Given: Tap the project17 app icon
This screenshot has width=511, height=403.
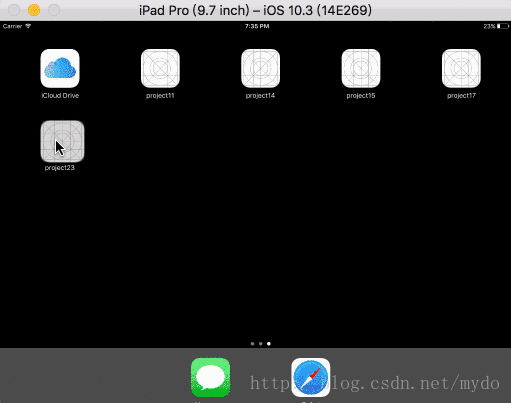Looking at the screenshot, I should [461, 68].
